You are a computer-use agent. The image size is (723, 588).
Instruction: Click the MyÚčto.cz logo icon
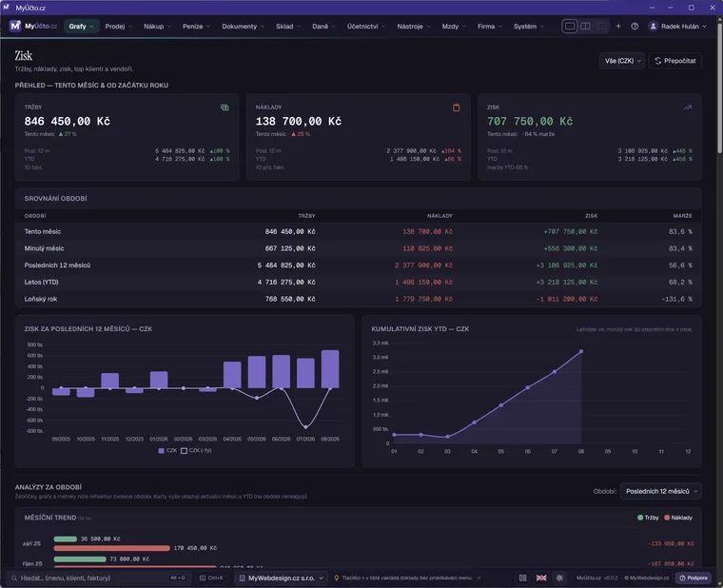click(x=15, y=26)
